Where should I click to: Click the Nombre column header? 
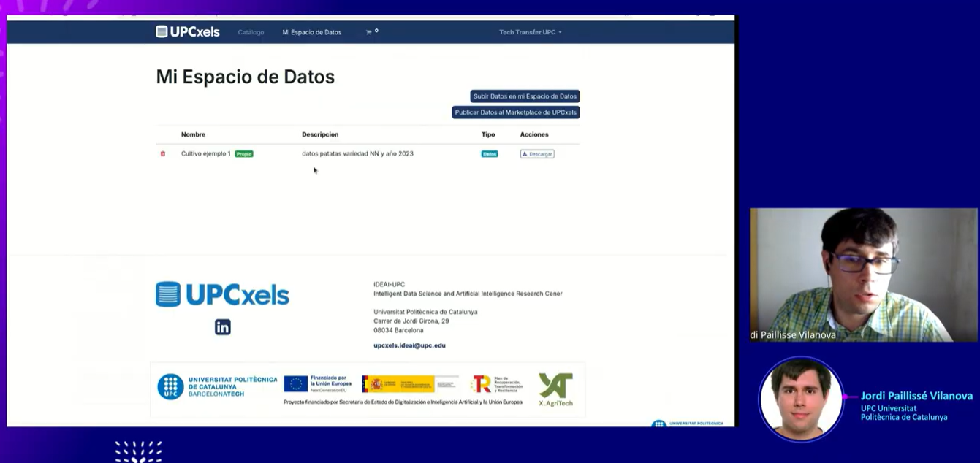(193, 134)
